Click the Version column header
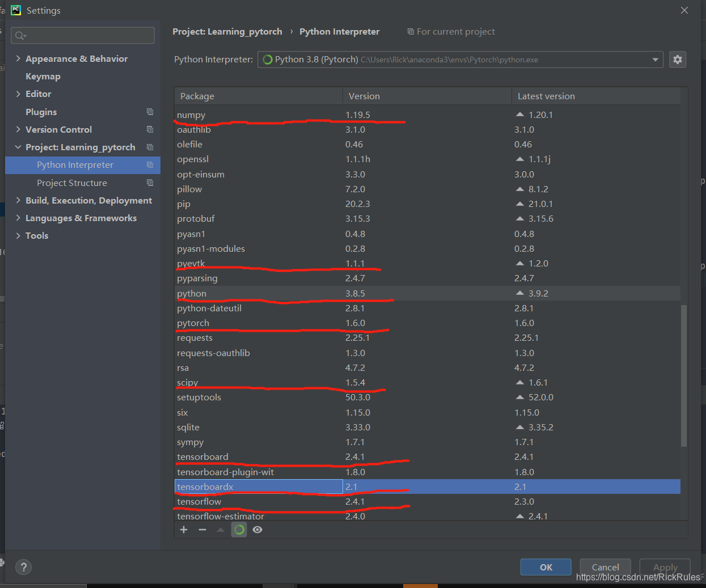 [x=427, y=96]
